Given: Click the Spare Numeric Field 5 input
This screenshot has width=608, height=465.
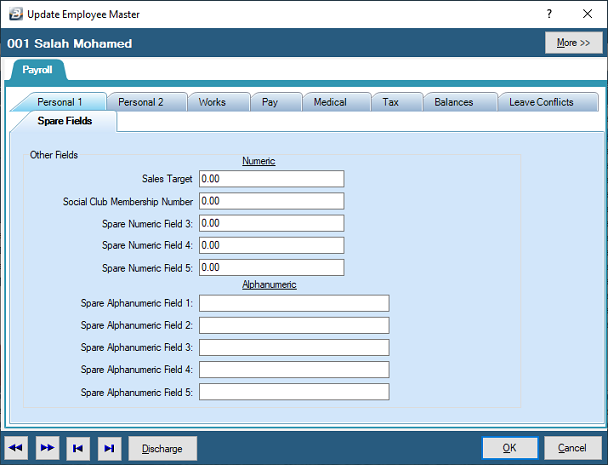Looking at the screenshot, I should coord(271,268).
